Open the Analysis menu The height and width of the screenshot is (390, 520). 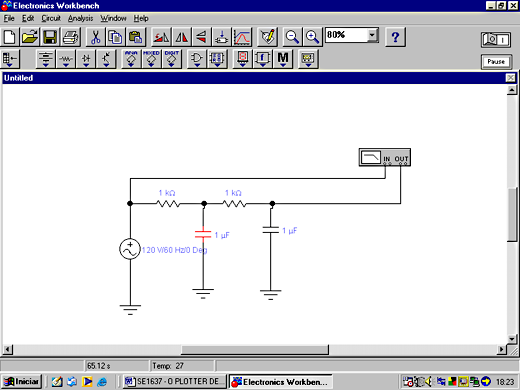[80, 18]
